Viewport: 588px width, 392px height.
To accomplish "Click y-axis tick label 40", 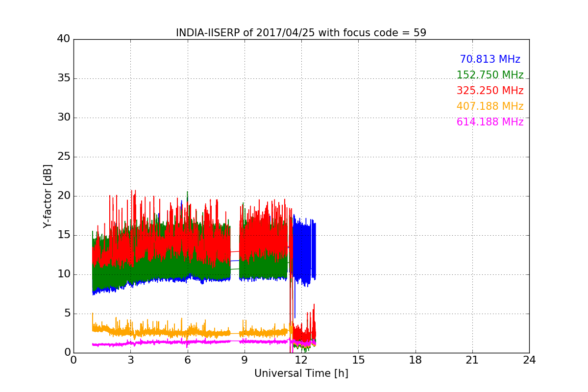I will click(64, 39).
